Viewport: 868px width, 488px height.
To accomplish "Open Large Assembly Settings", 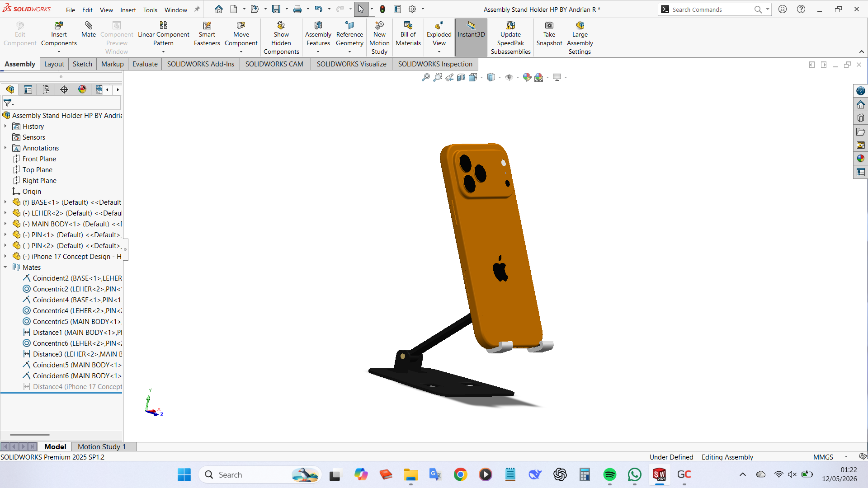I will [x=580, y=38].
